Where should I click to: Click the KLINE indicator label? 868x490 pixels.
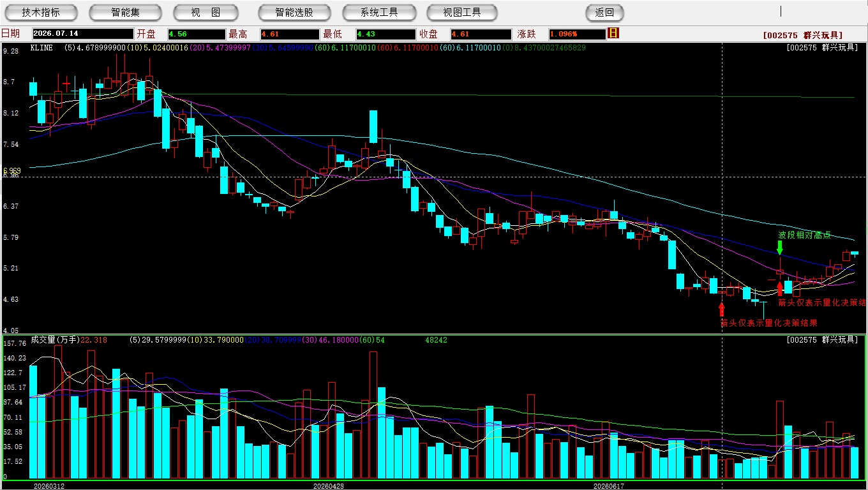(41, 48)
